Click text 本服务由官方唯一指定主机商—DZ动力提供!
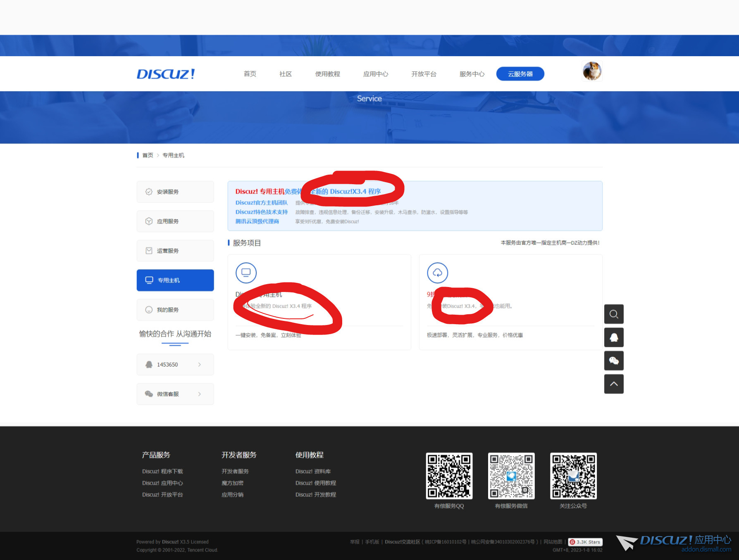Screen dimensions: 739x560 (550, 243)
